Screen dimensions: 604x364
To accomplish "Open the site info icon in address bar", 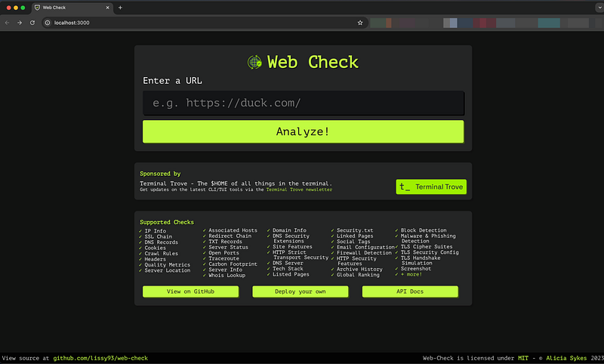I will 48,23.
